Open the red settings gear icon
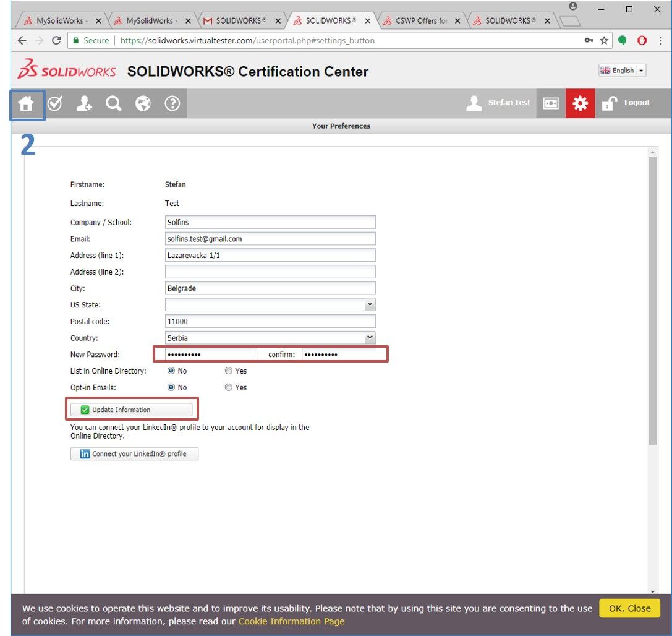The height and width of the screenshot is (636, 672). (580, 103)
